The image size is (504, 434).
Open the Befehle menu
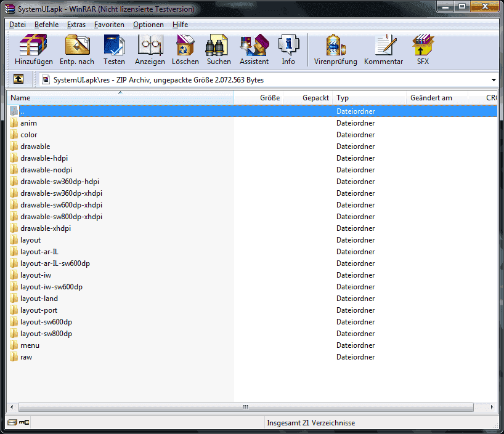pos(47,25)
